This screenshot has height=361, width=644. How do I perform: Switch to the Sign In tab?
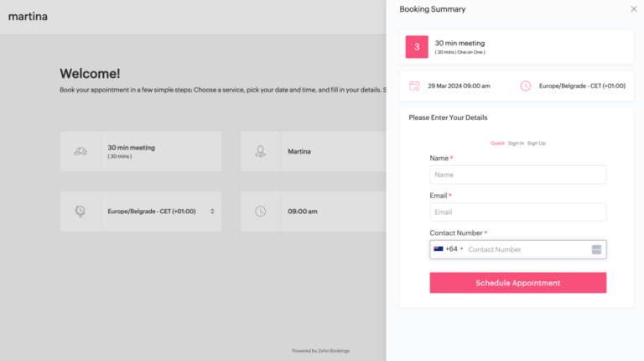[x=516, y=144]
